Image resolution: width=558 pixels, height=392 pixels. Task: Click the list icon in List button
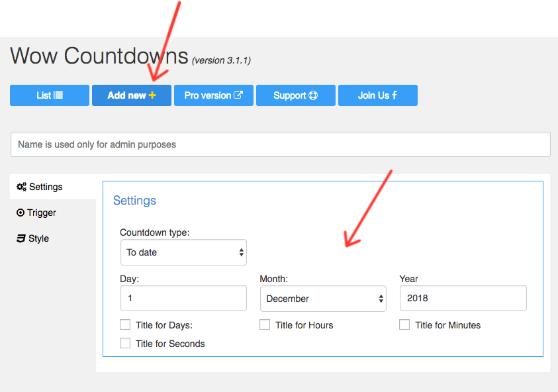58,95
